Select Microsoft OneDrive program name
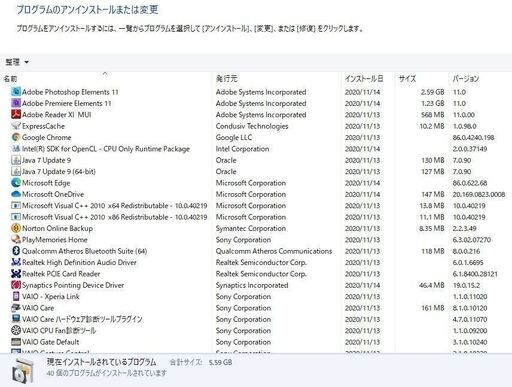Screen dimensions: 512x387 pos(53,194)
